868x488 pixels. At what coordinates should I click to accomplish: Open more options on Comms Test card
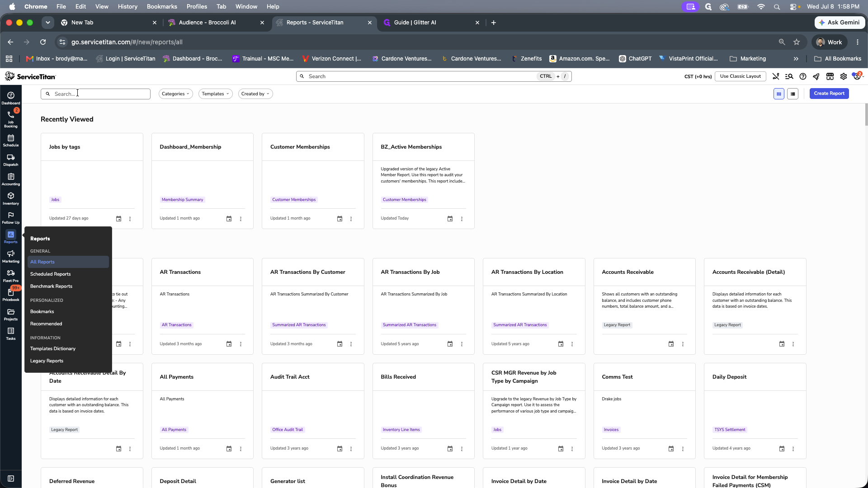pyautogui.click(x=683, y=449)
